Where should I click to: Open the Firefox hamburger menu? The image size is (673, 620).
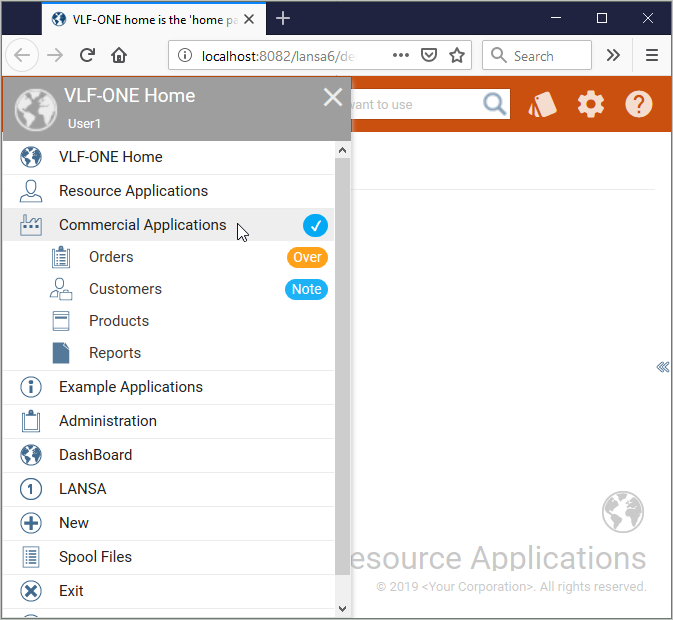[652, 55]
